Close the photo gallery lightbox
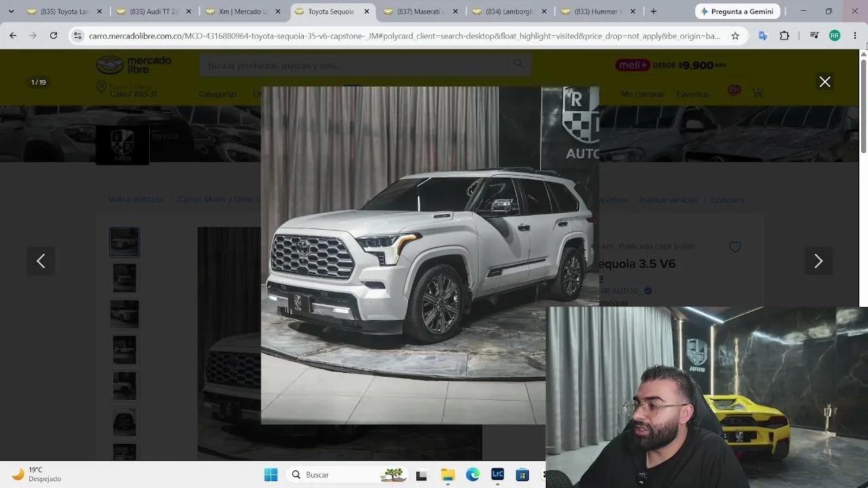Screen dimensions: 868x488 point(825,82)
